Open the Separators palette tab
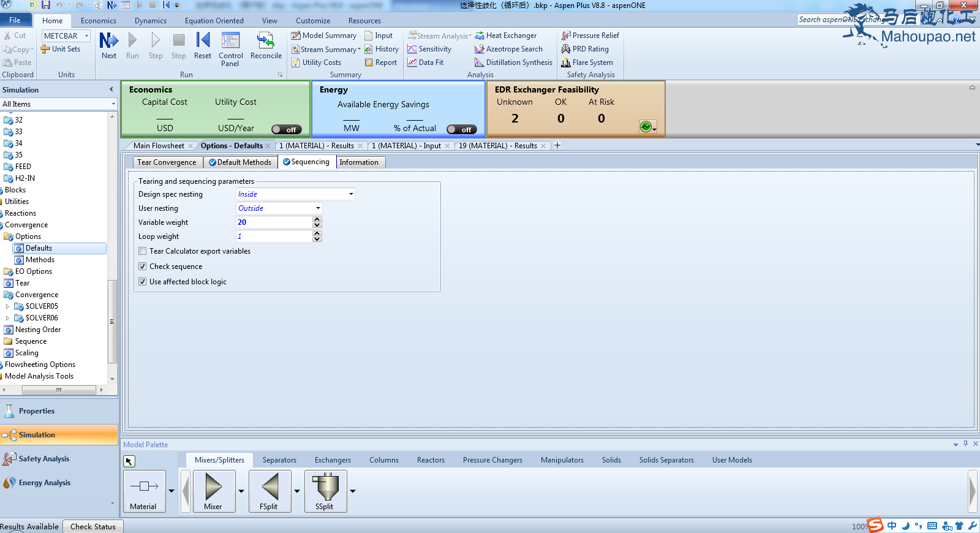980x533 pixels. [x=279, y=460]
